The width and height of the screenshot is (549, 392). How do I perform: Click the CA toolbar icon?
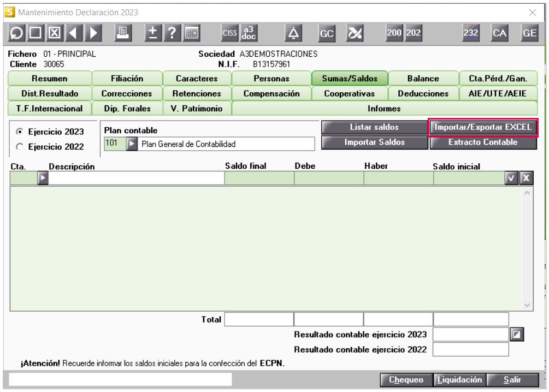(500, 33)
